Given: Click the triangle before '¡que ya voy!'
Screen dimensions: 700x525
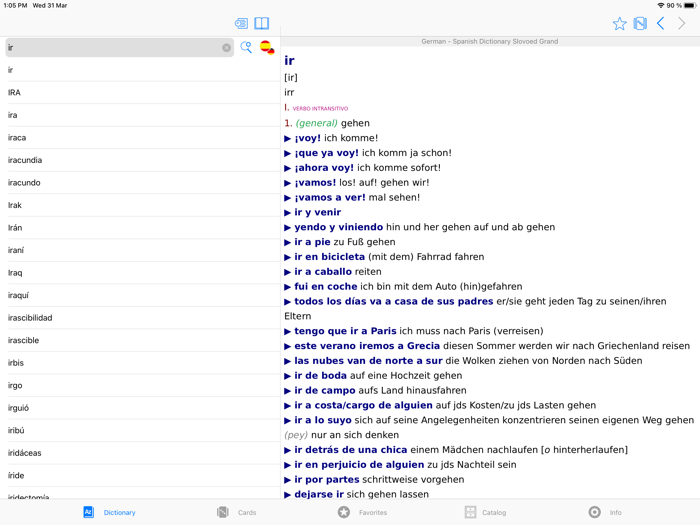Looking at the screenshot, I should click(288, 153).
